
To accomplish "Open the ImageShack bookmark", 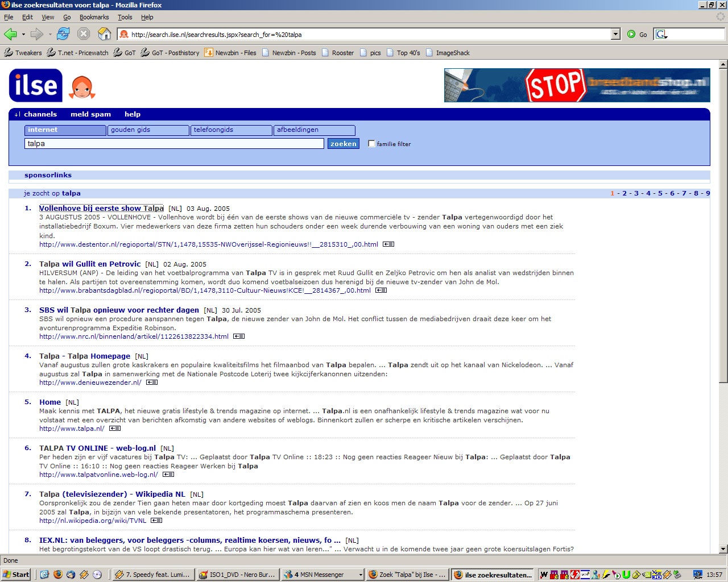I will (x=448, y=53).
